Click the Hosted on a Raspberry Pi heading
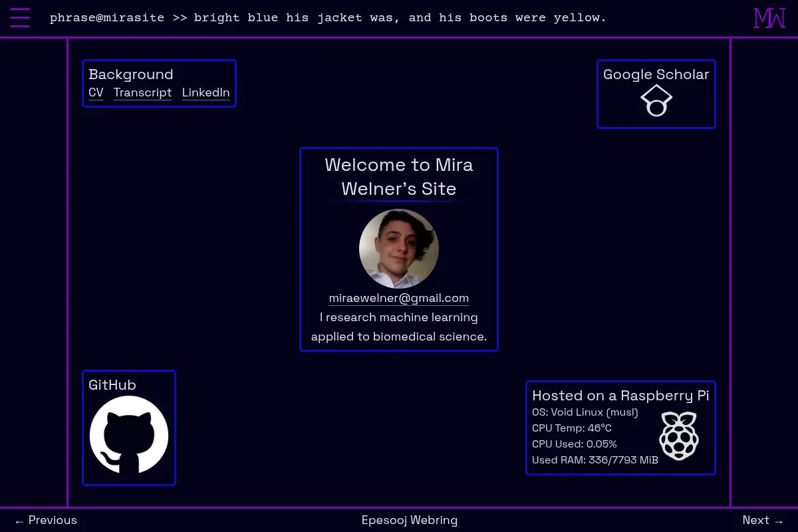The height and width of the screenshot is (532, 798). coord(620,396)
